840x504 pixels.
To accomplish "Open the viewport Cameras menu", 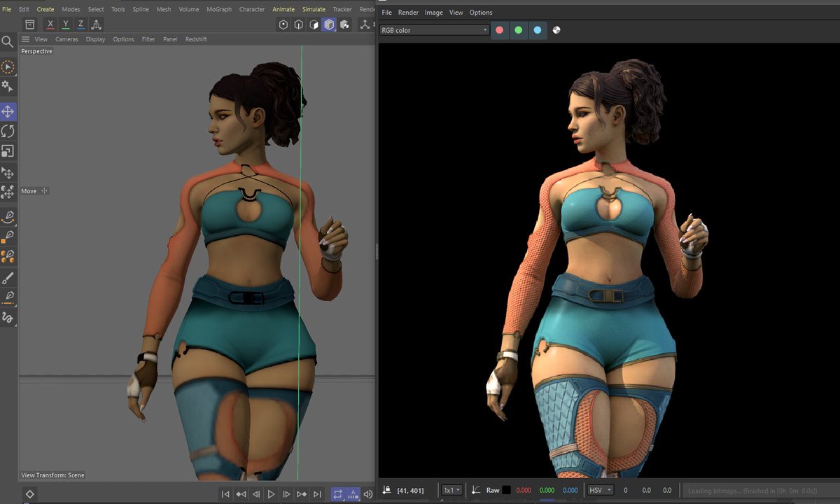I will [66, 39].
